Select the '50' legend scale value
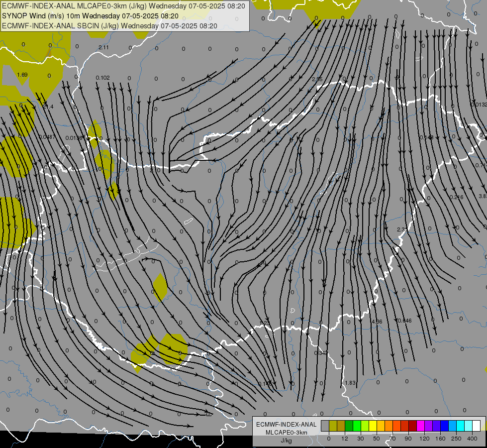 coord(377,439)
